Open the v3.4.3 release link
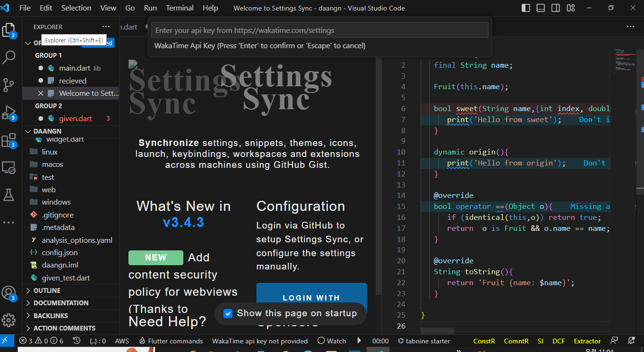 (183, 222)
